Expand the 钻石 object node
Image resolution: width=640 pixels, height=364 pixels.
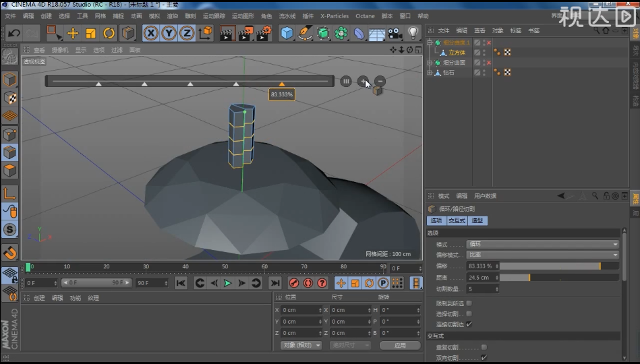click(430, 73)
